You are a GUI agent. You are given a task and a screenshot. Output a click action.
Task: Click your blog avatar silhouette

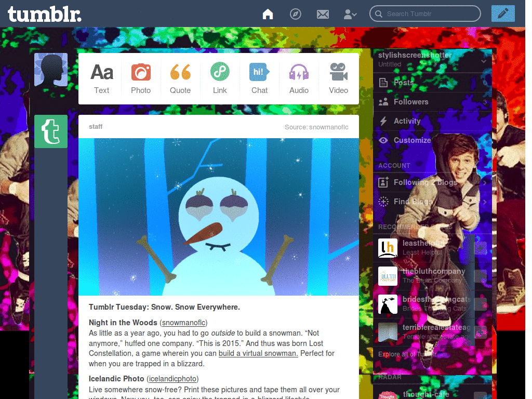(51, 70)
